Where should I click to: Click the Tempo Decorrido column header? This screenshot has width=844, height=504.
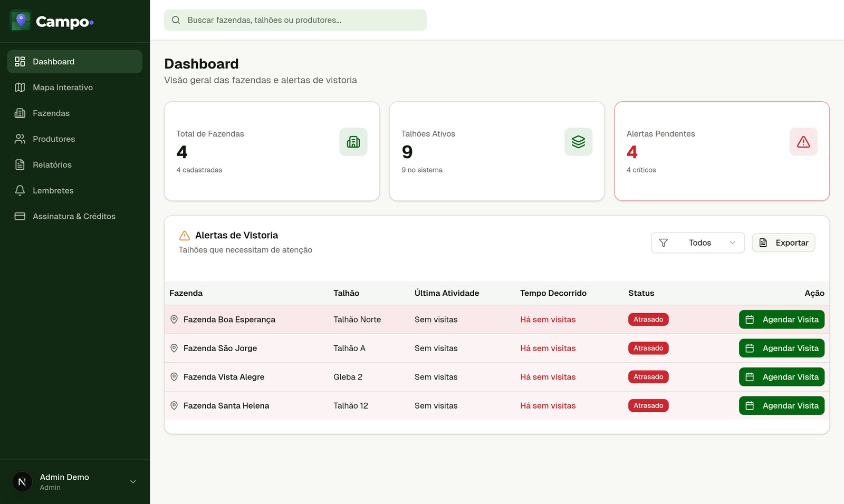[553, 293]
